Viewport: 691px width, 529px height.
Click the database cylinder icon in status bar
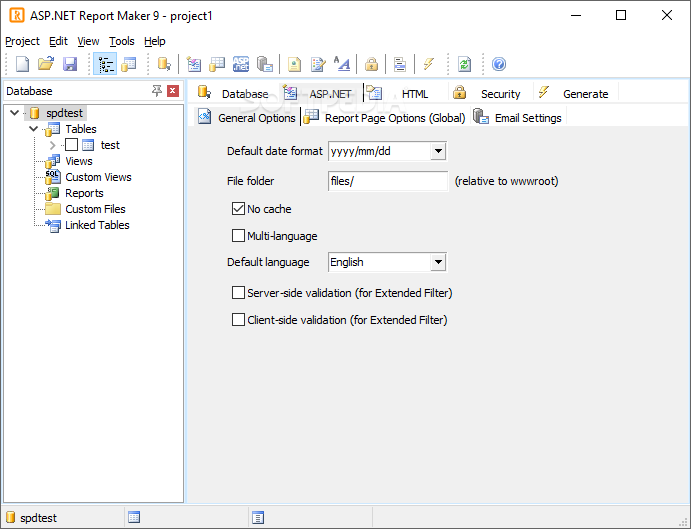pyautogui.click(x=11, y=517)
